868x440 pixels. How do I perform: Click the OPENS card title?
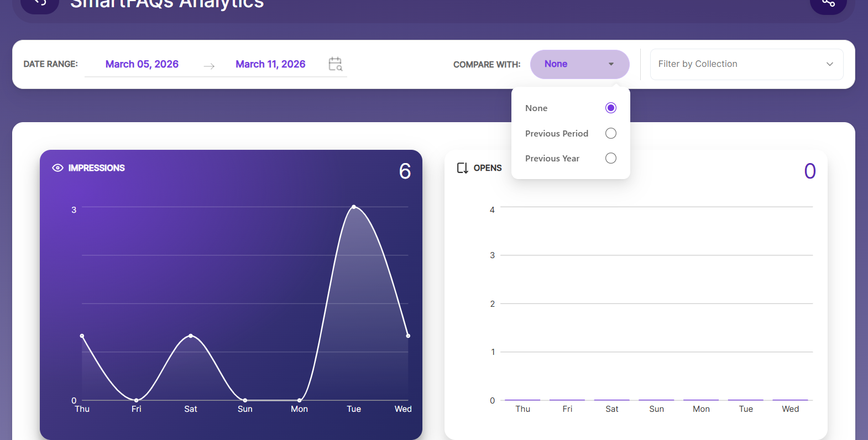[488, 168]
